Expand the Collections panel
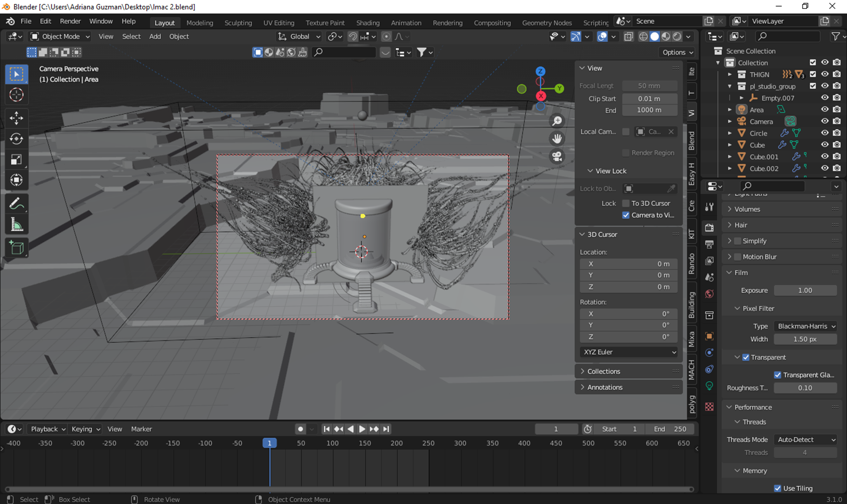This screenshot has width=847, height=504. tap(629, 371)
